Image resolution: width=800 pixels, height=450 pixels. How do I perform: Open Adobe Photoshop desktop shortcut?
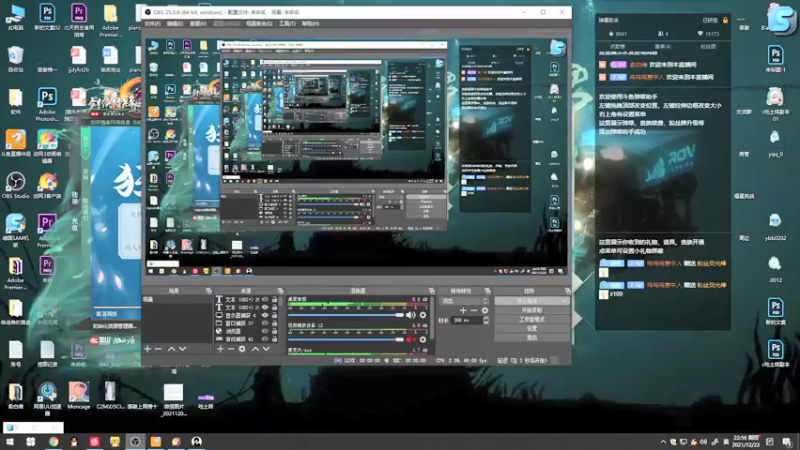coord(47,104)
